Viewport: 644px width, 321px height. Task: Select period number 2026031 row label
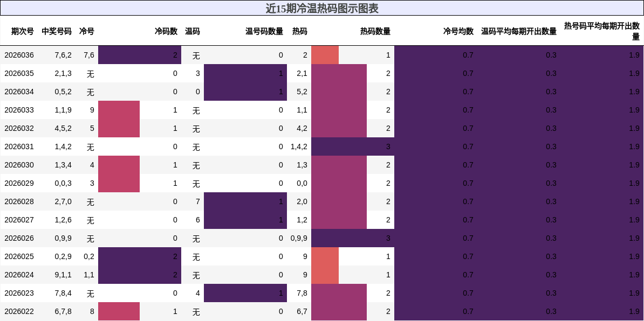(x=20, y=146)
